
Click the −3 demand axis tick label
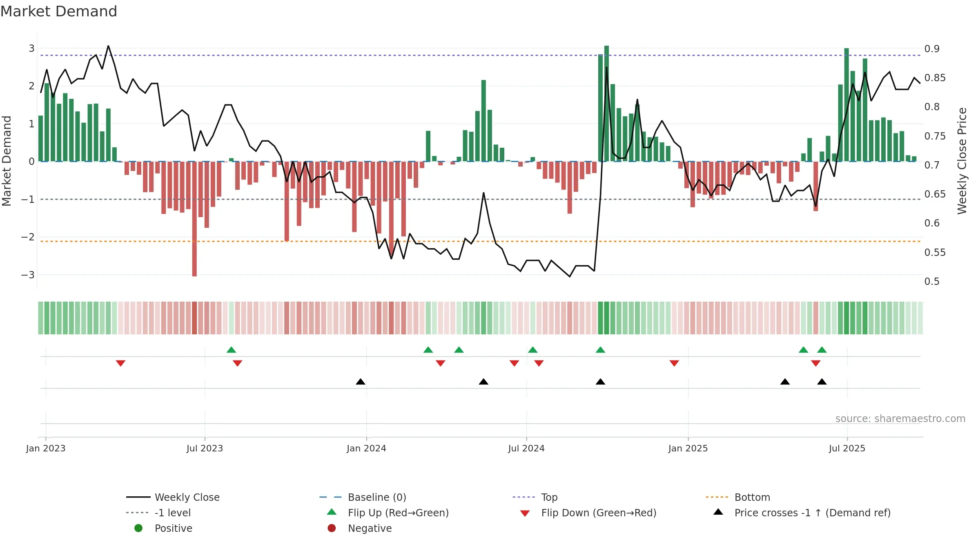click(28, 275)
